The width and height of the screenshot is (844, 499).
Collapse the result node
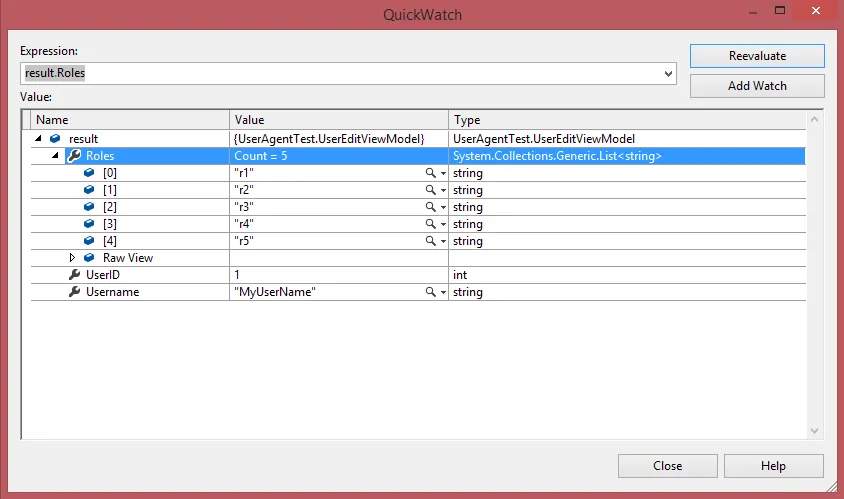click(x=38, y=138)
